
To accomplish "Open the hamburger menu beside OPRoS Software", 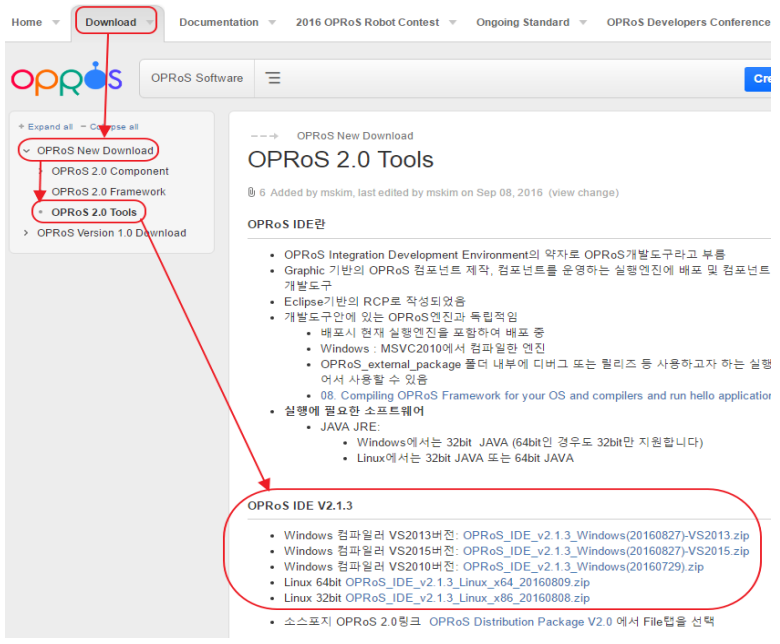I will coord(273,78).
